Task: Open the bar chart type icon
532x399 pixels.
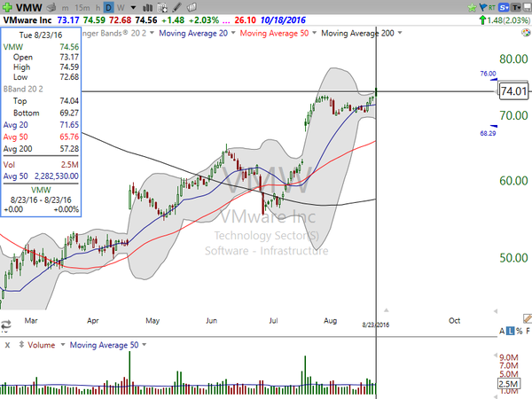Action: tap(147, 7)
